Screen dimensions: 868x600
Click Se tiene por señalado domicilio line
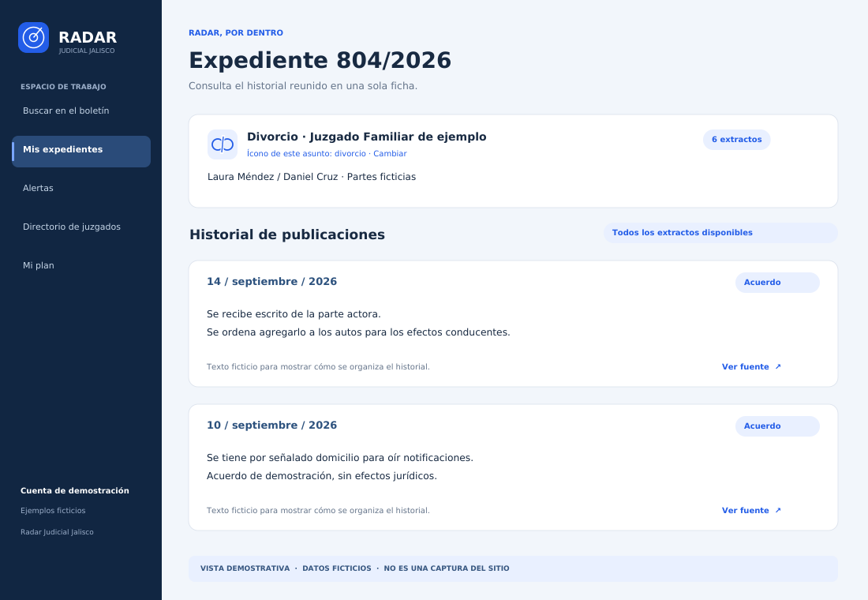pos(340,458)
